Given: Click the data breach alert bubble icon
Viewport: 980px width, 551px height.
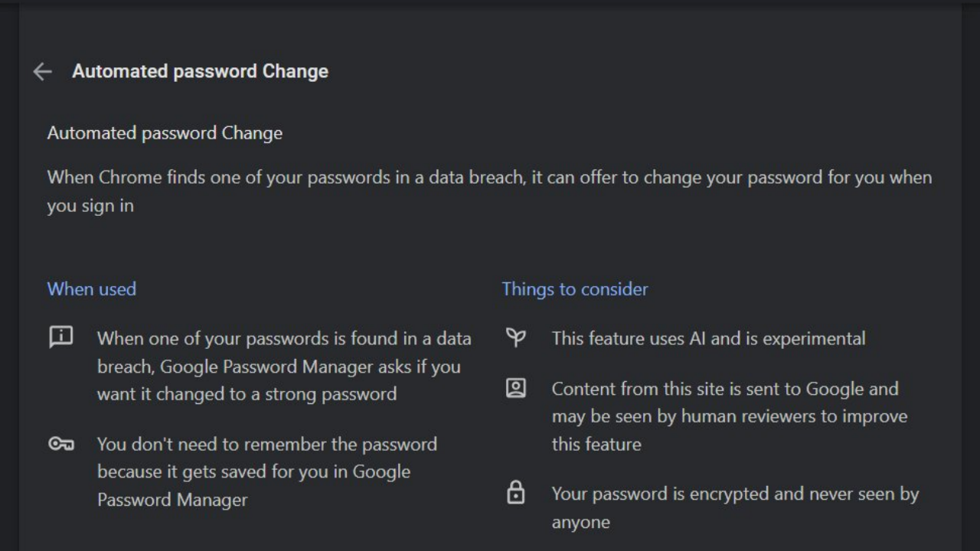Looking at the screenshot, I should [x=61, y=337].
